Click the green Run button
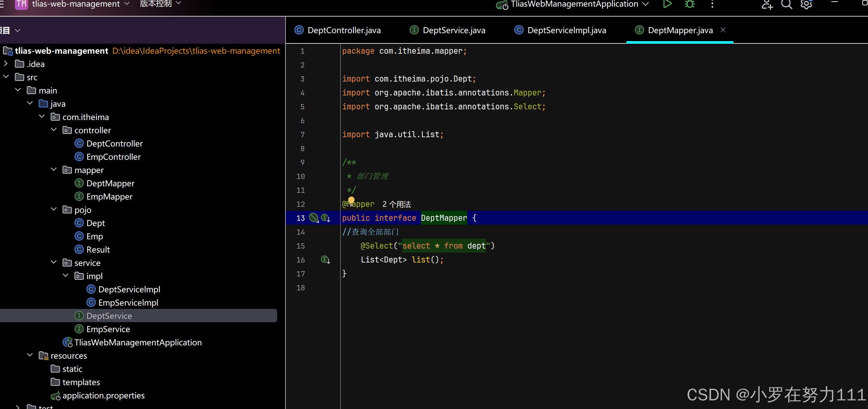Viewport: 868px width, 409px height. [667, 4]
